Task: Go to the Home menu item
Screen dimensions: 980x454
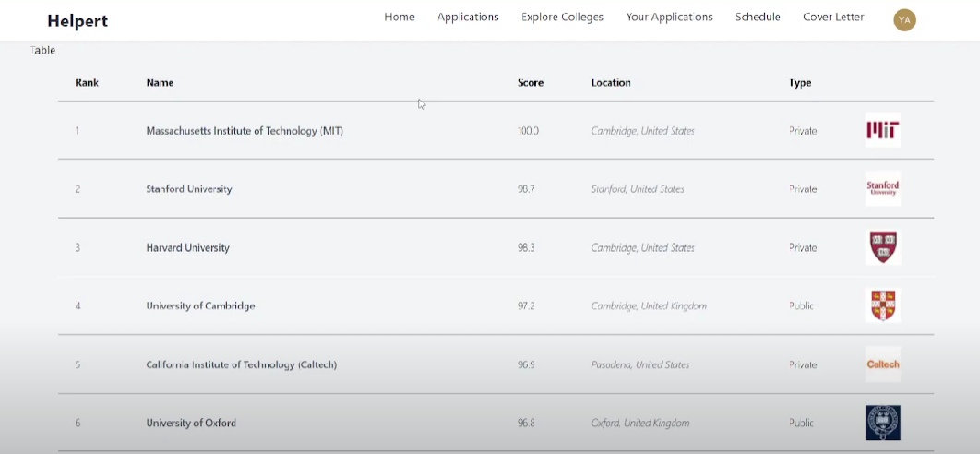Action: coord(400,17)
